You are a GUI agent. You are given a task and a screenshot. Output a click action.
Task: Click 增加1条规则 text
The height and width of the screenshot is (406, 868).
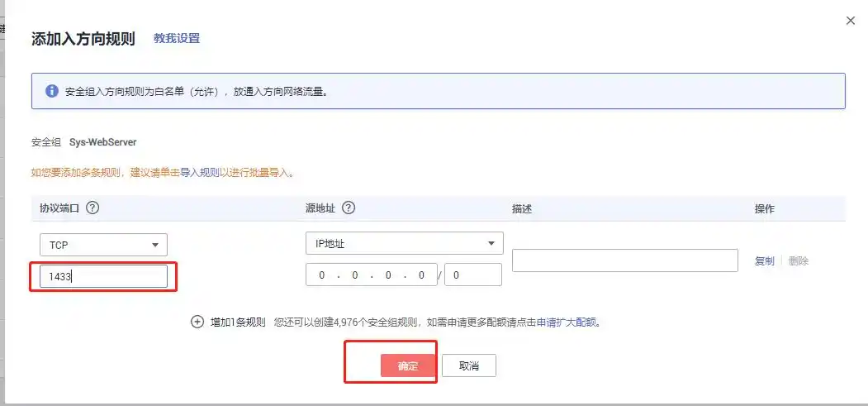point(238,322)
